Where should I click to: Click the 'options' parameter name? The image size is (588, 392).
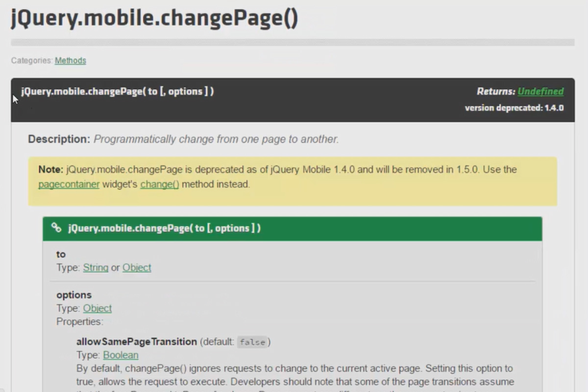74,295
